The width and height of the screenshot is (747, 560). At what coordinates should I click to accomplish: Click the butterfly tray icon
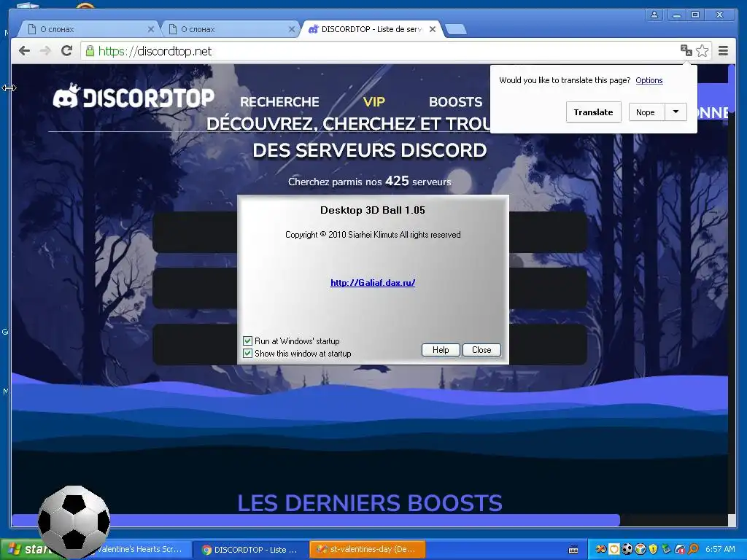(601, 550)
